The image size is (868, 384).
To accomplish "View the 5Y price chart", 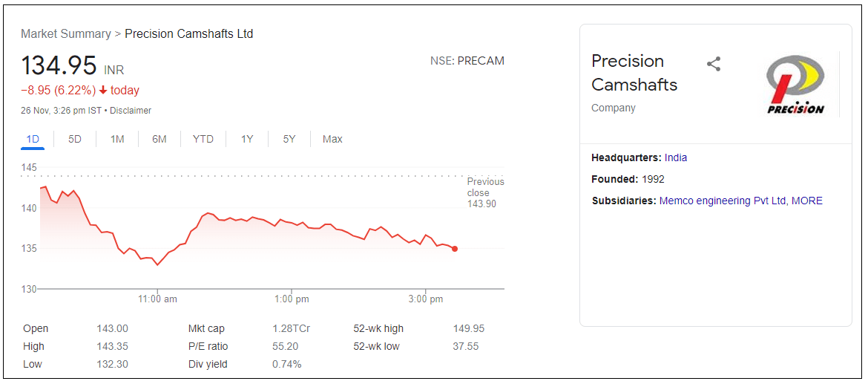I will click(x=289, y=139).
